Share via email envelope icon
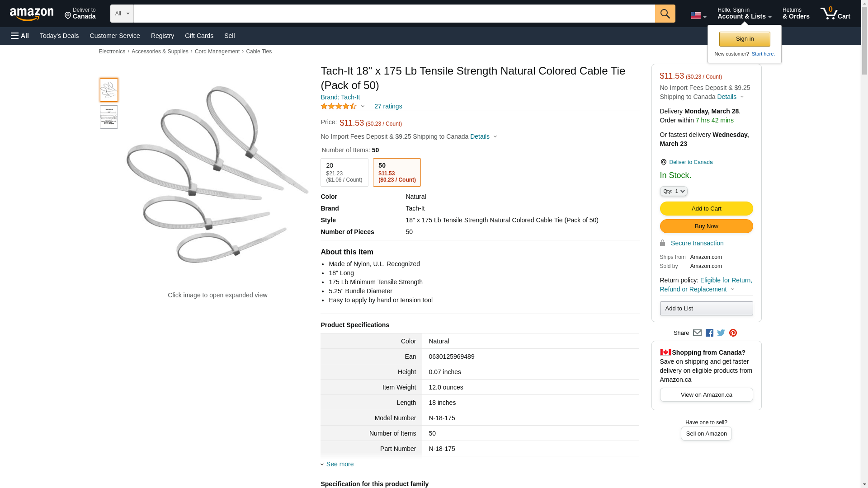 coord(697,333)
